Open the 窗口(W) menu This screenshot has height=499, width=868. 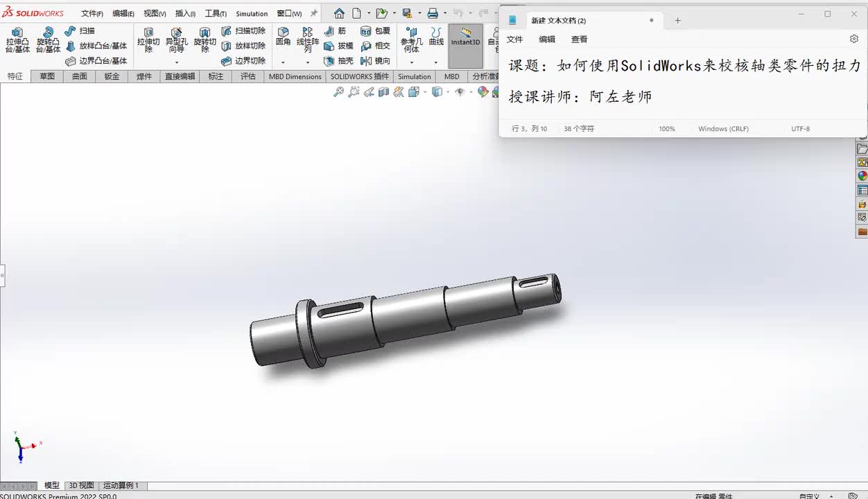(x=289, y=14)
